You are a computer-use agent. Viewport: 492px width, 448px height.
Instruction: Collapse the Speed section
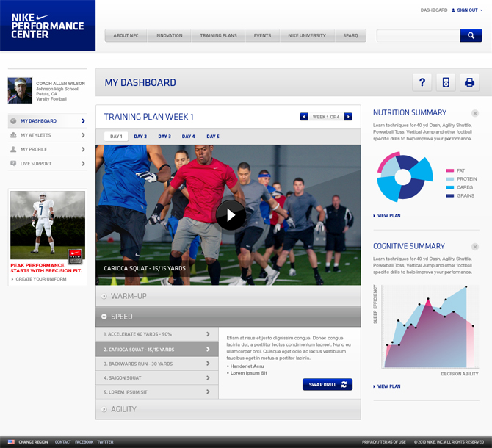pyautogui.click(x=228, y=317)
